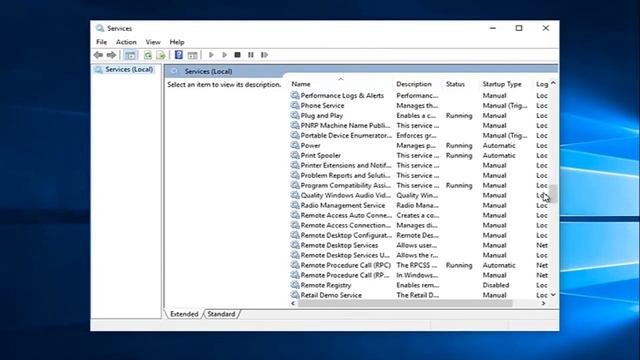Open the File menu

click(101, 42)
